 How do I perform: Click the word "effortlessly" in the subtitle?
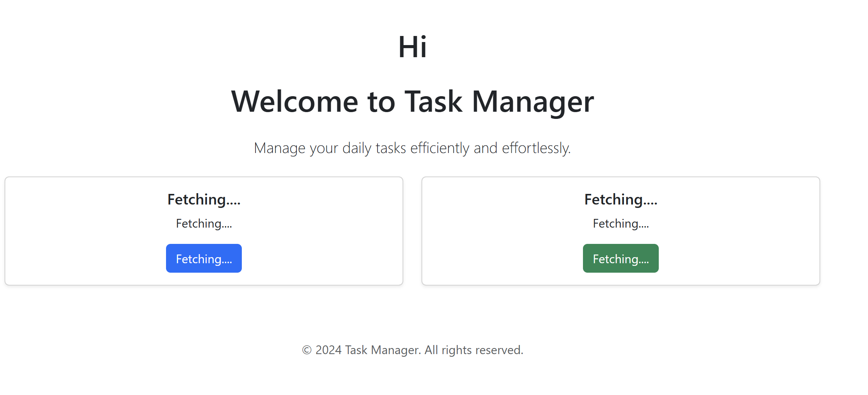pyautogui.click(x=536, y=148)
